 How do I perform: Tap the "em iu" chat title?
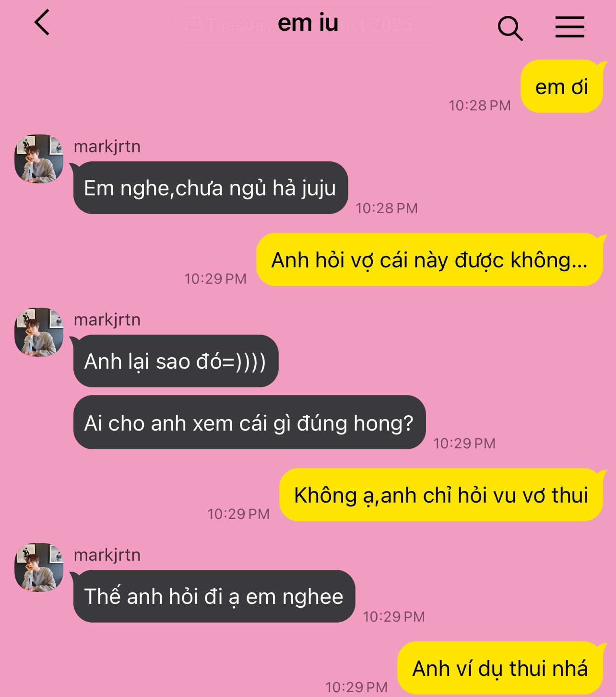click(308, 23)
